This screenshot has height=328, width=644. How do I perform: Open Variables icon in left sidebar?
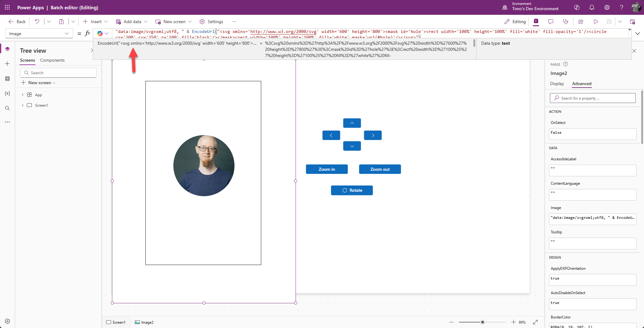tap(7, 93)
